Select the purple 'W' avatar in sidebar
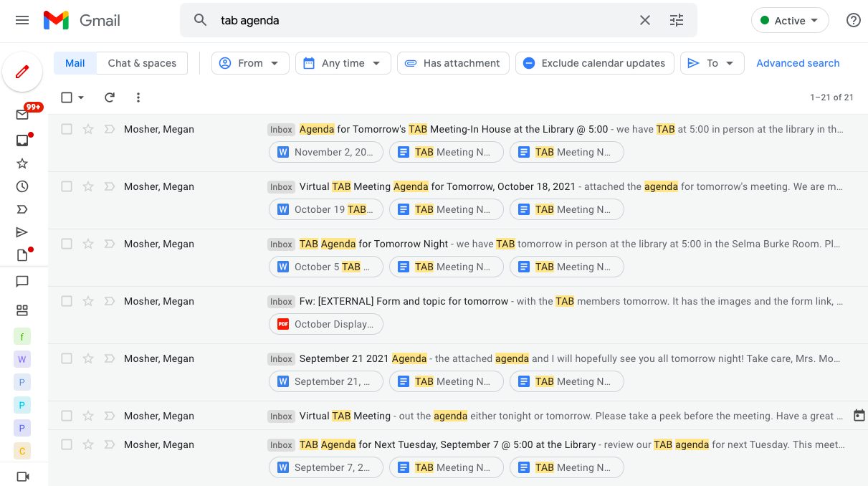Viewport: 868px width, 486px height. click(x=22, y=359)
